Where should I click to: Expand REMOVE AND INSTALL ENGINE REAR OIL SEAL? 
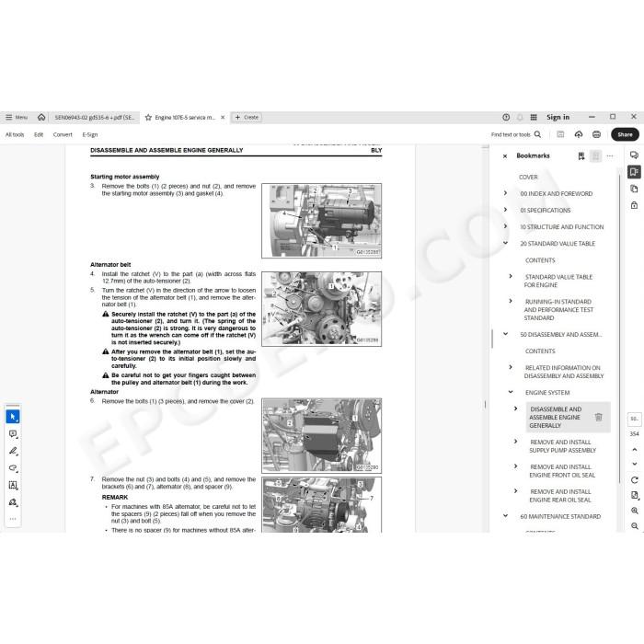click(516, 490)
